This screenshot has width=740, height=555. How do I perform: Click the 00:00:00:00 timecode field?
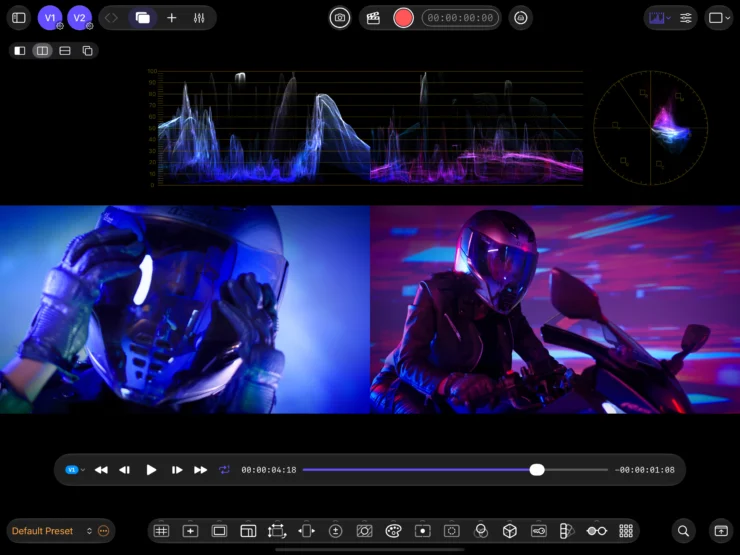(460, 18)
